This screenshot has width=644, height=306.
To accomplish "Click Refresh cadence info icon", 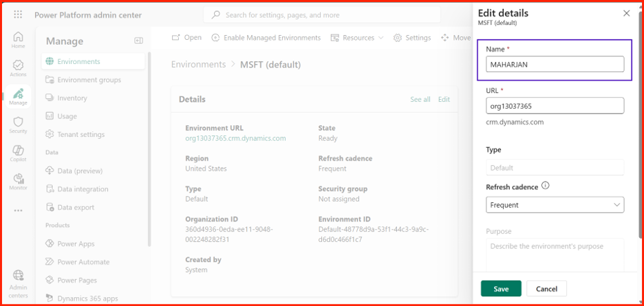I will [x=546, y=186].
